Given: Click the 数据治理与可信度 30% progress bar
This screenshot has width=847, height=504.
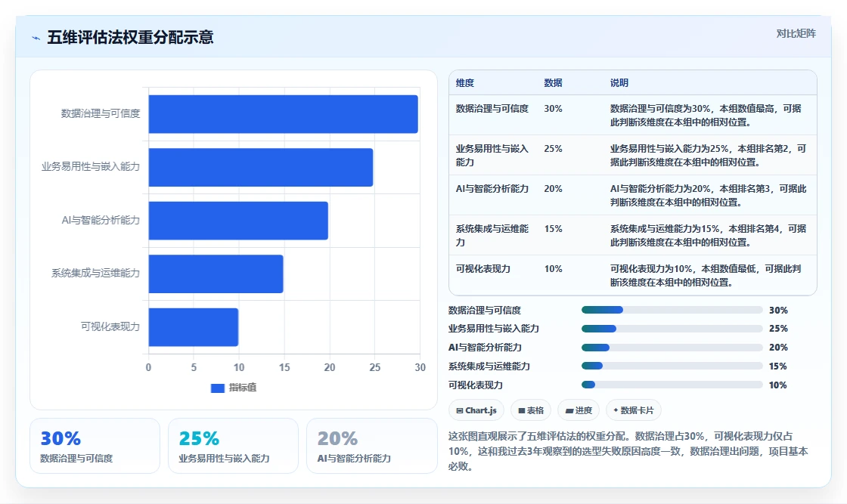Looking at the screenshot, I should [x=672, y=311].
